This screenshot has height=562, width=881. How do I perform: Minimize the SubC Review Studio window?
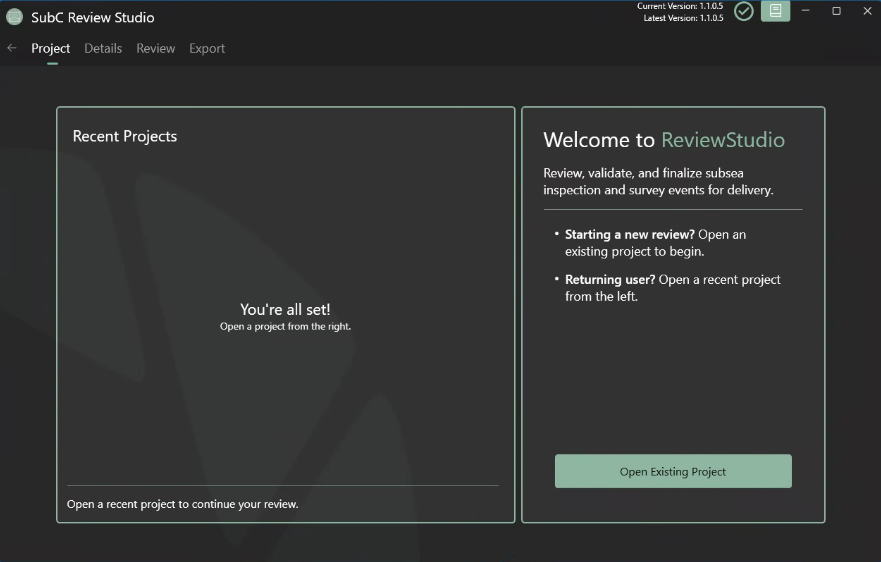805,11
